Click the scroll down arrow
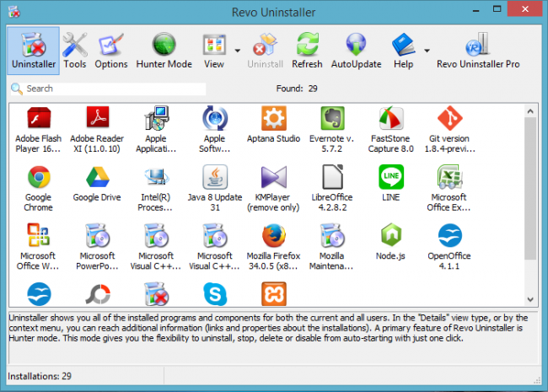This screenshot has height=392, width=548. point(530,299)
